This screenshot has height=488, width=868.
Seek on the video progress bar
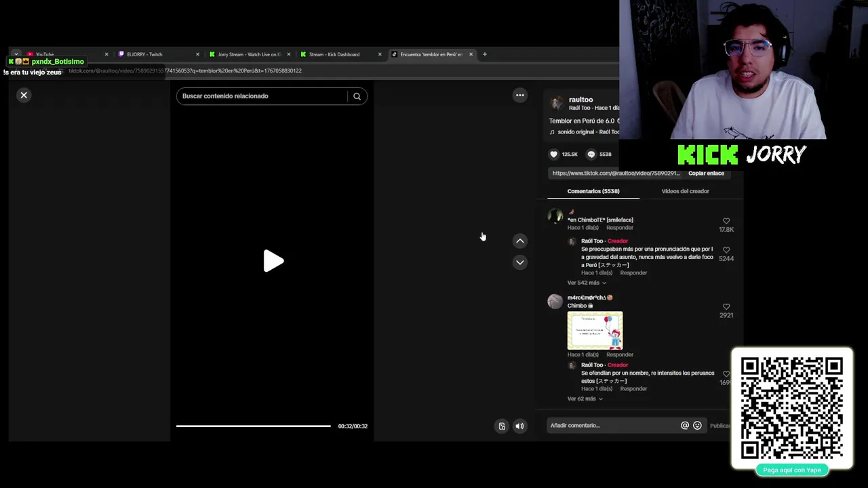(254, 426)
